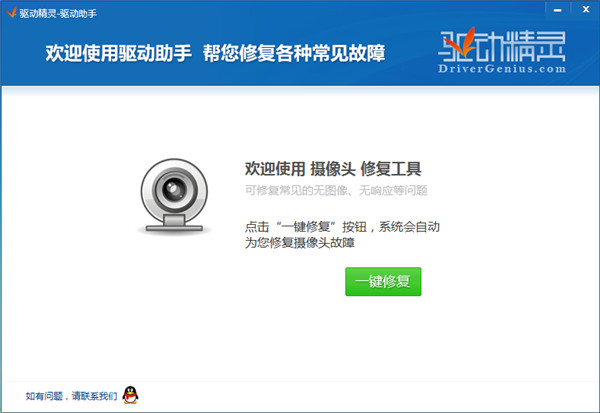Click the webcam illustration icon
The height and width of the screenshot is (413, 600).
click(x=174, y=195)
